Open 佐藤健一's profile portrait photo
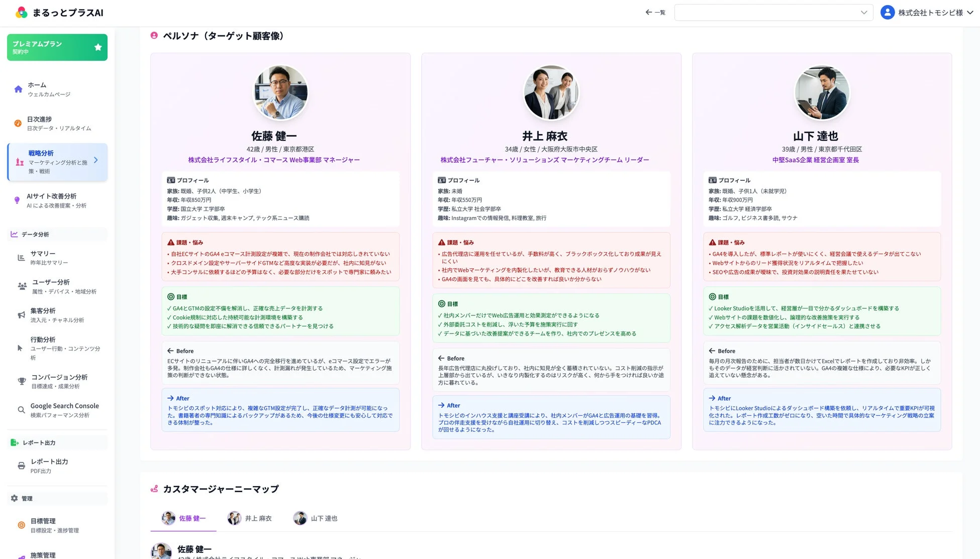The image size is (980, 559). (x=280, y=92)
